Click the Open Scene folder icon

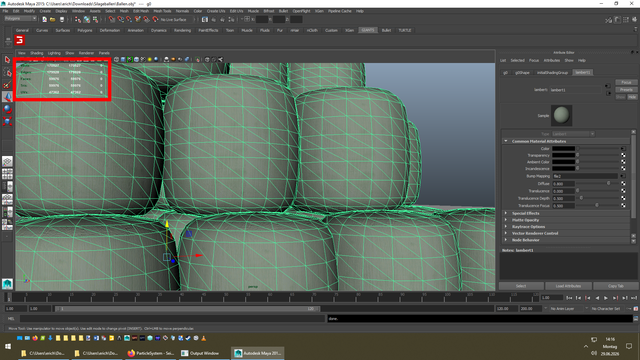point(53,19)
